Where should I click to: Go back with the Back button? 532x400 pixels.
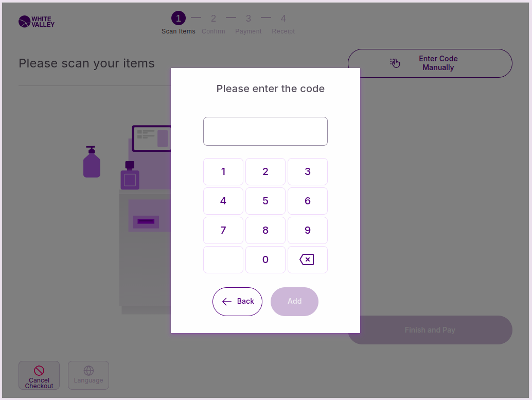237,302
